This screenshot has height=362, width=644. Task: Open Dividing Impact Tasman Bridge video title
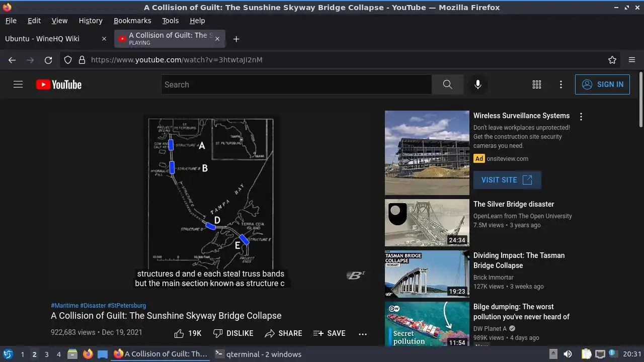519,260
